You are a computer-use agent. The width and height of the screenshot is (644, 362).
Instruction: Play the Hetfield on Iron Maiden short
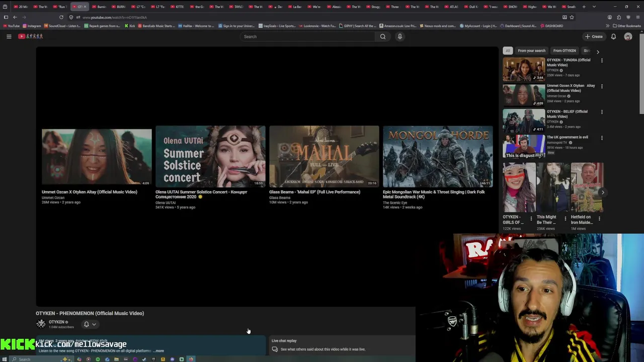pos(587,187)
